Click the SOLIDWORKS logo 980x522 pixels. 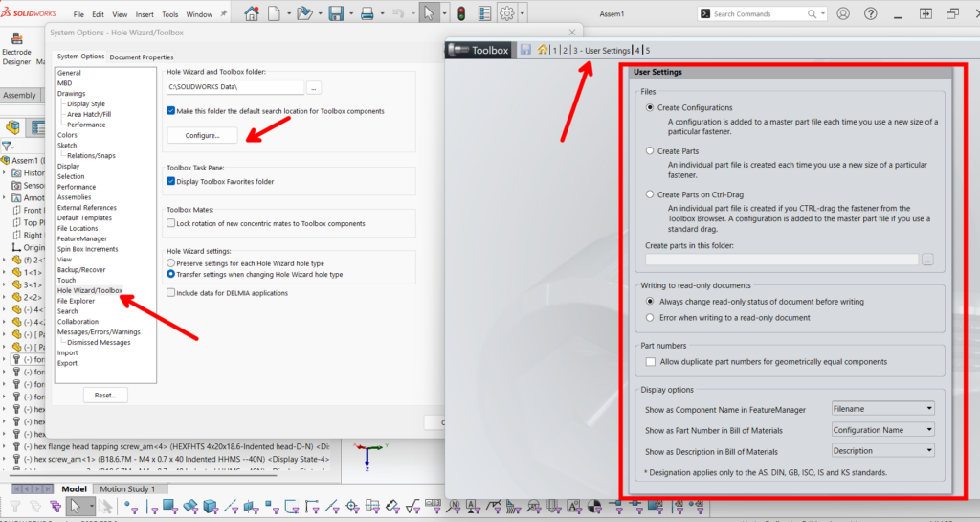29,13
